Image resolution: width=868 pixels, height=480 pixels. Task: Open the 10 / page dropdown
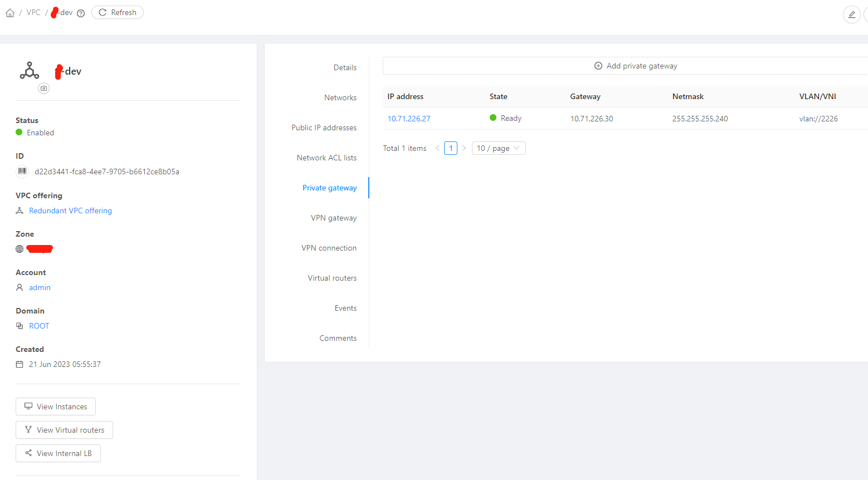coord(498,148)
